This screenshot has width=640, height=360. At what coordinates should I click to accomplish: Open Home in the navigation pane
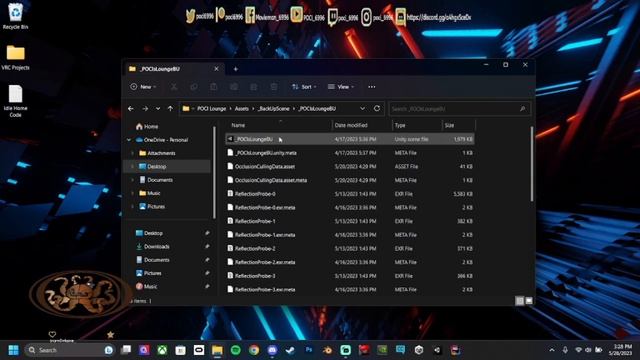tap(147, 127)
